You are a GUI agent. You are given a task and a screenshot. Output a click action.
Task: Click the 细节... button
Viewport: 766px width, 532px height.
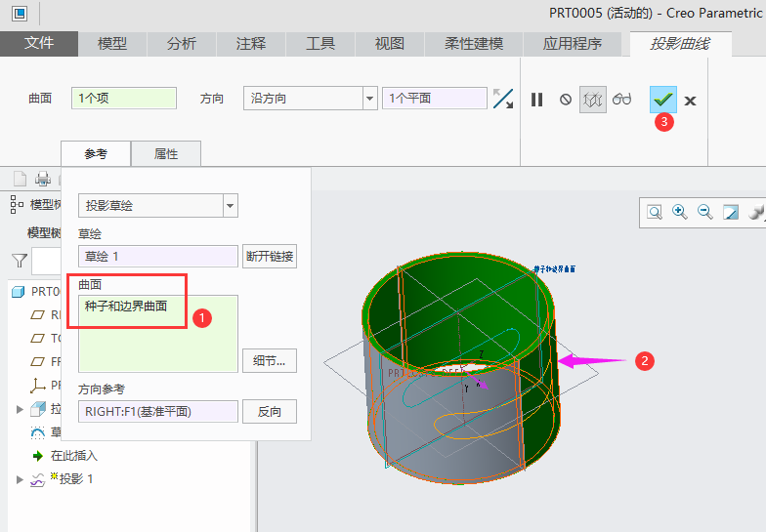tap(270, 361)
